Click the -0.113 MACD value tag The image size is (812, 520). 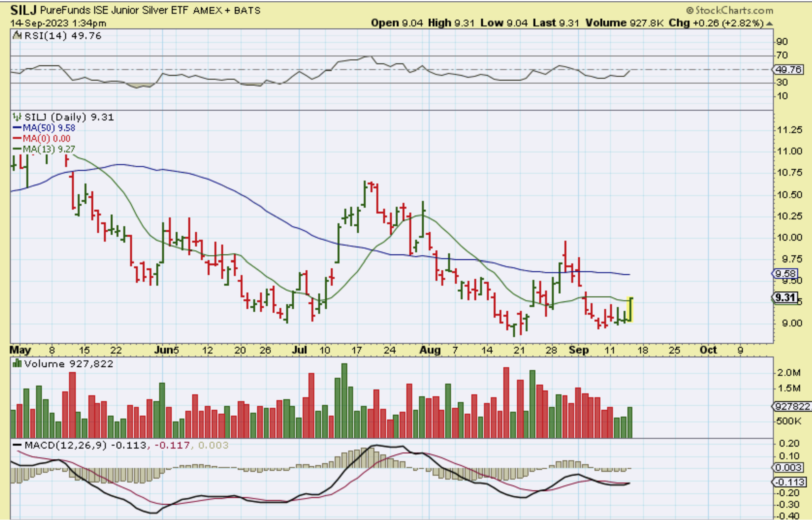789,482
